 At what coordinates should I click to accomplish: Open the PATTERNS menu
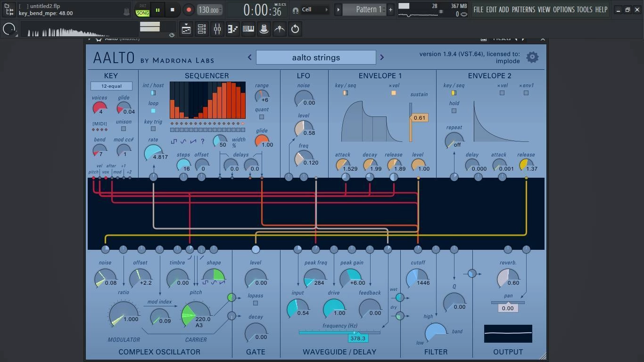(523, 9)
